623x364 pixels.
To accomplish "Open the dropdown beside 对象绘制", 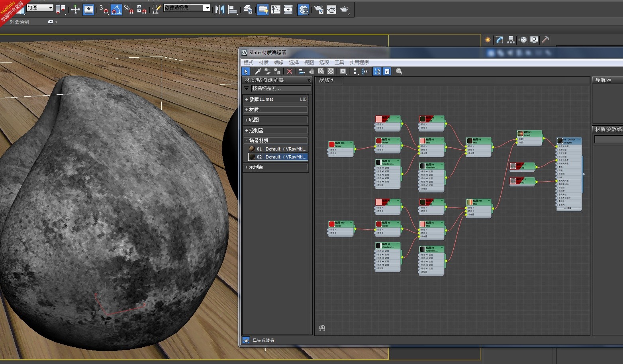I will point(51,22).
